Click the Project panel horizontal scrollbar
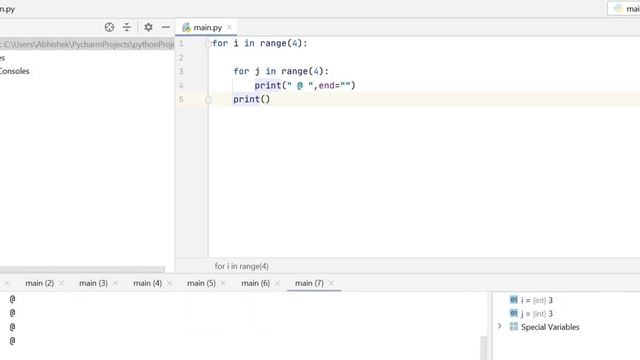640x360 pixels. tap(82, 270)
